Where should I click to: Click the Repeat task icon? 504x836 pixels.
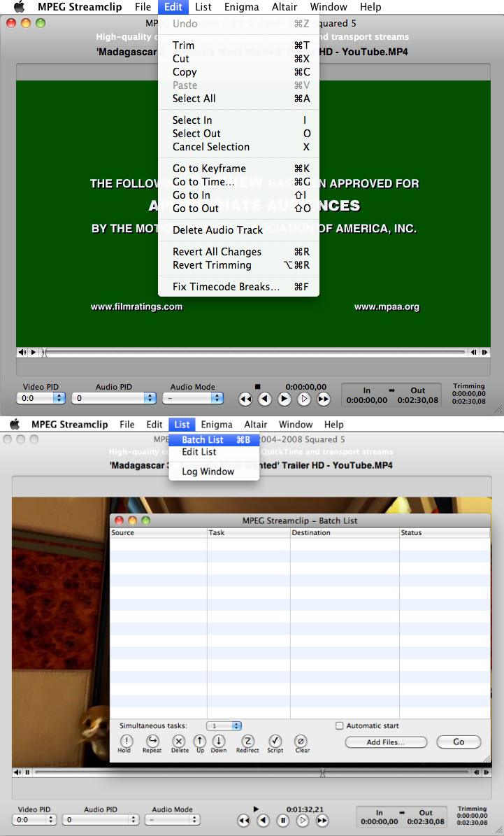pyautogui.click(x=152, y=741)
